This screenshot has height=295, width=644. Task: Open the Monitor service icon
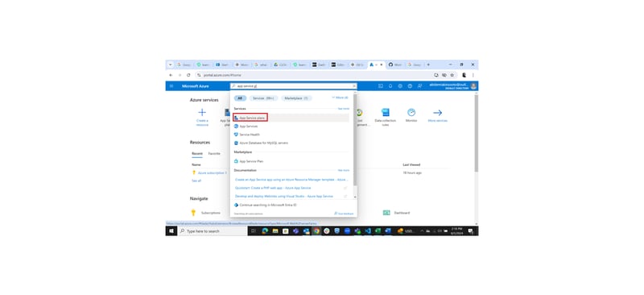click(411, 112)
